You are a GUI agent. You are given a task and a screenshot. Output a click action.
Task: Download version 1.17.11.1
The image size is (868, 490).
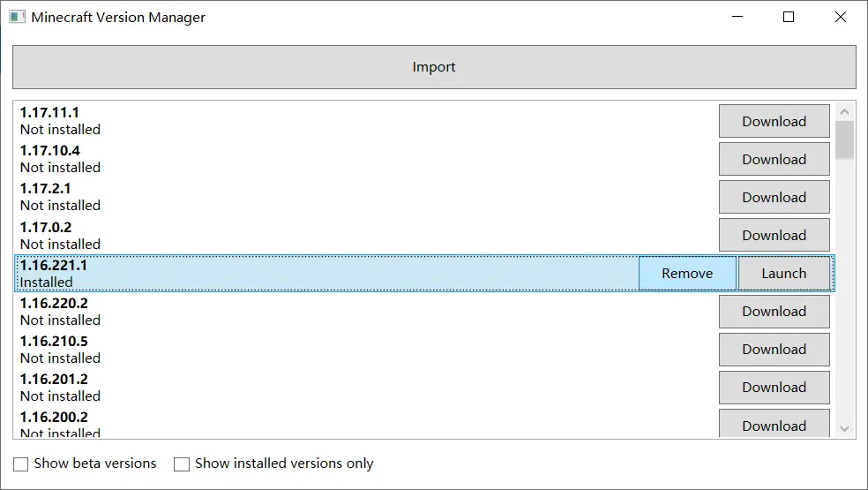coord(774,122)
